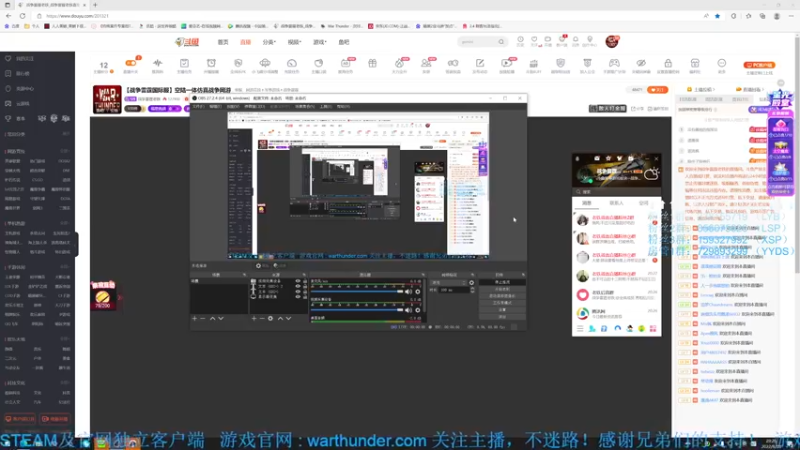Screen dimensions: 800x450
Task: Open the shop storefront icon in streamer toolbar
Action: pos(695,63)
